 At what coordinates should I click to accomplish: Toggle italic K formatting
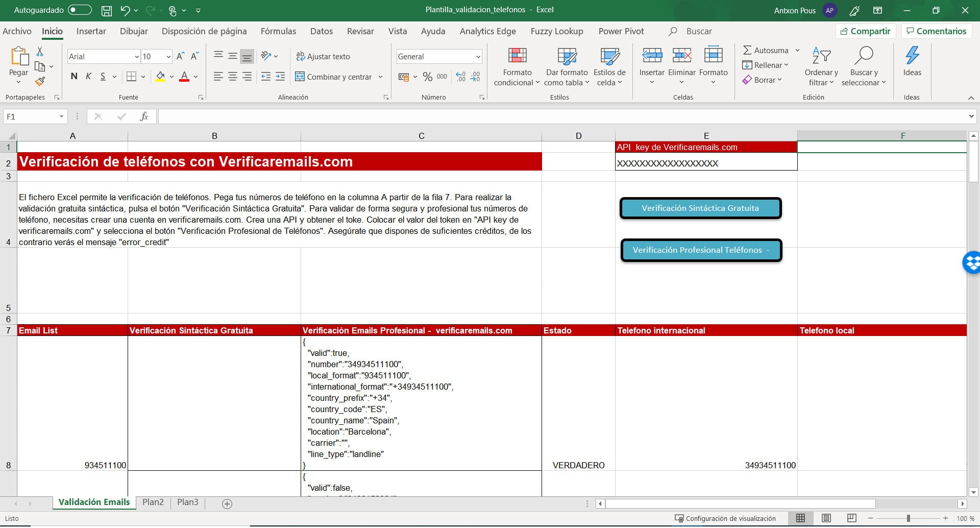[x=88, y=77]
